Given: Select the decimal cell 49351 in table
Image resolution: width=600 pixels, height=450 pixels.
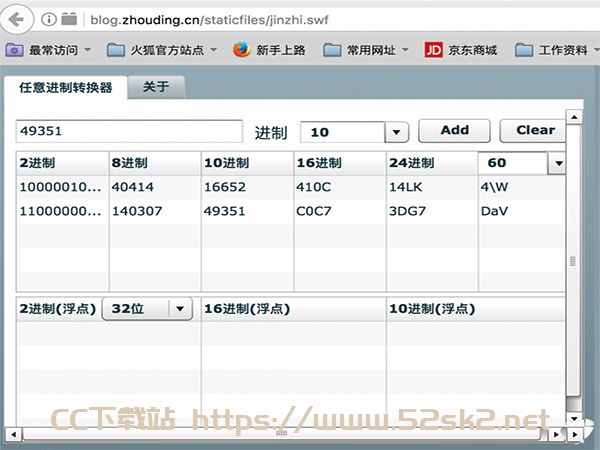Looking at the screenshot, I should (x=248, y=211).
